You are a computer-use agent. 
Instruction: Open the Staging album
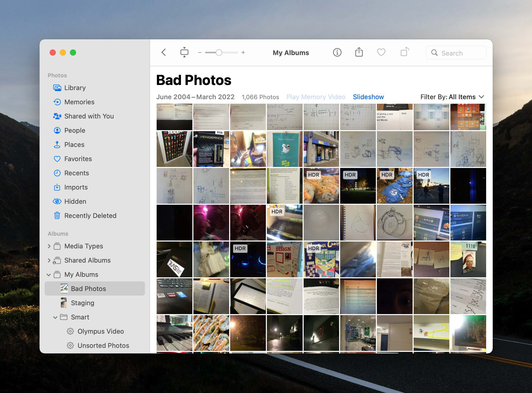(83, 302)
